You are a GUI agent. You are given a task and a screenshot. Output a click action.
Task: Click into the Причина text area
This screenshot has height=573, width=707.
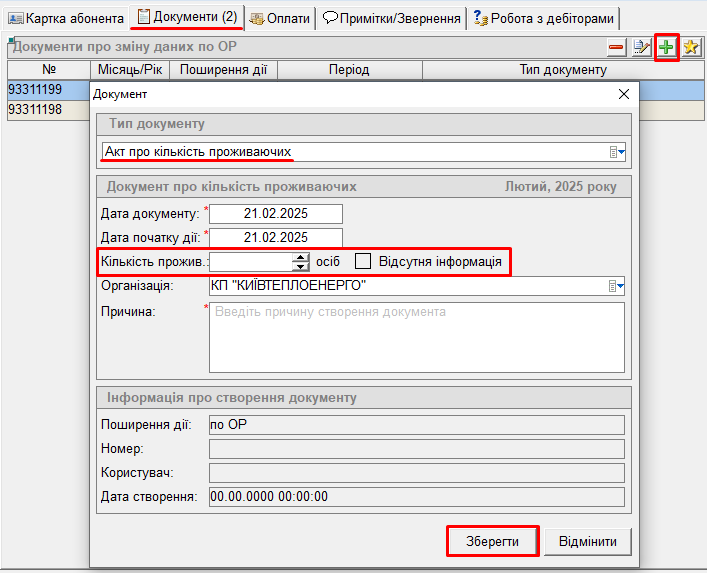[x=416, y=338]
